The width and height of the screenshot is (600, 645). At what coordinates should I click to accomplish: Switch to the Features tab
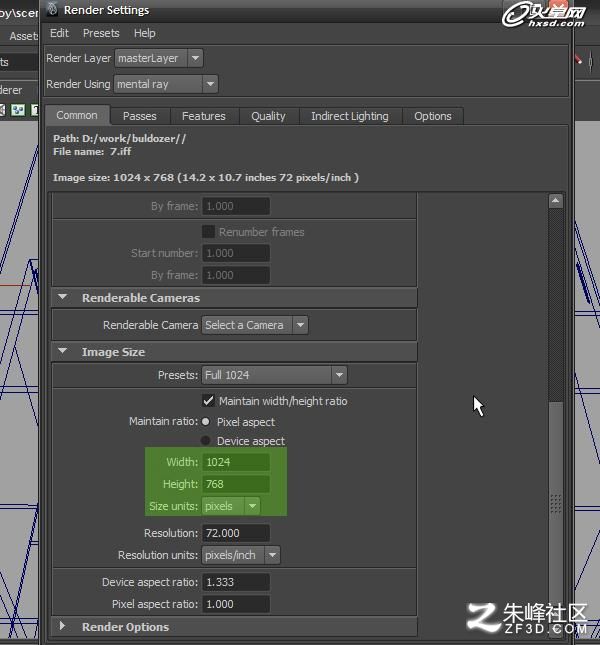204,116
